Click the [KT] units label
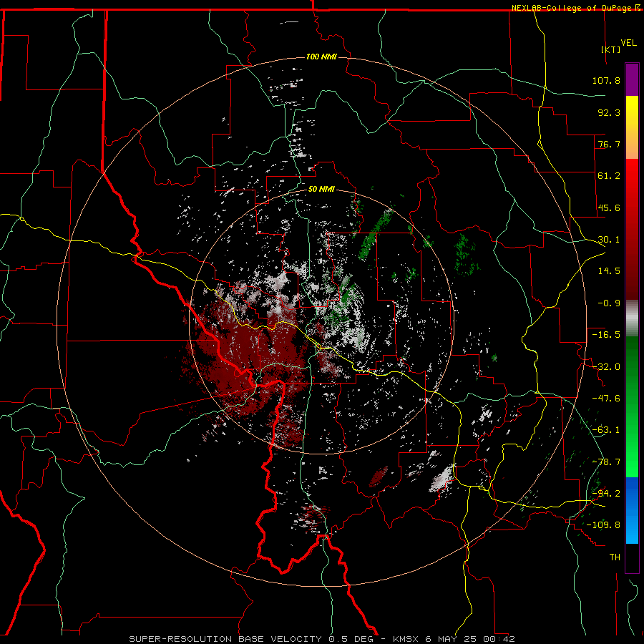The height and width of the screenshot is (644, 644). click(x=611, y=49)
